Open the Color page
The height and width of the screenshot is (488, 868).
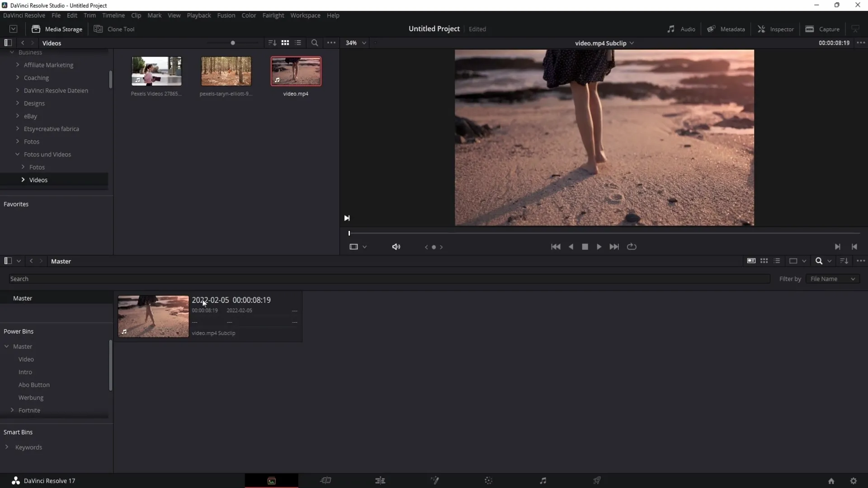click(x=488, y=480)
